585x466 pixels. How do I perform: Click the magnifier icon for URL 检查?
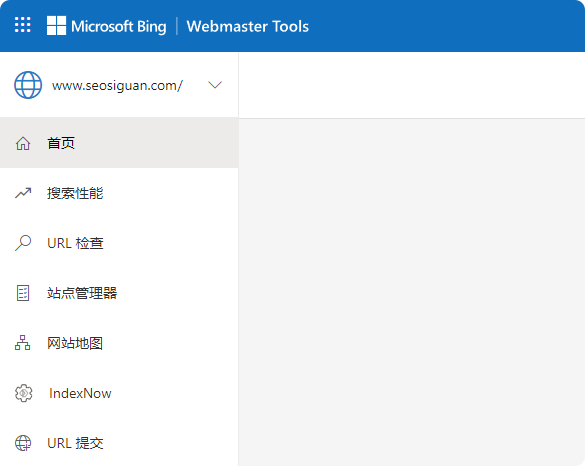tap(23, 243)
